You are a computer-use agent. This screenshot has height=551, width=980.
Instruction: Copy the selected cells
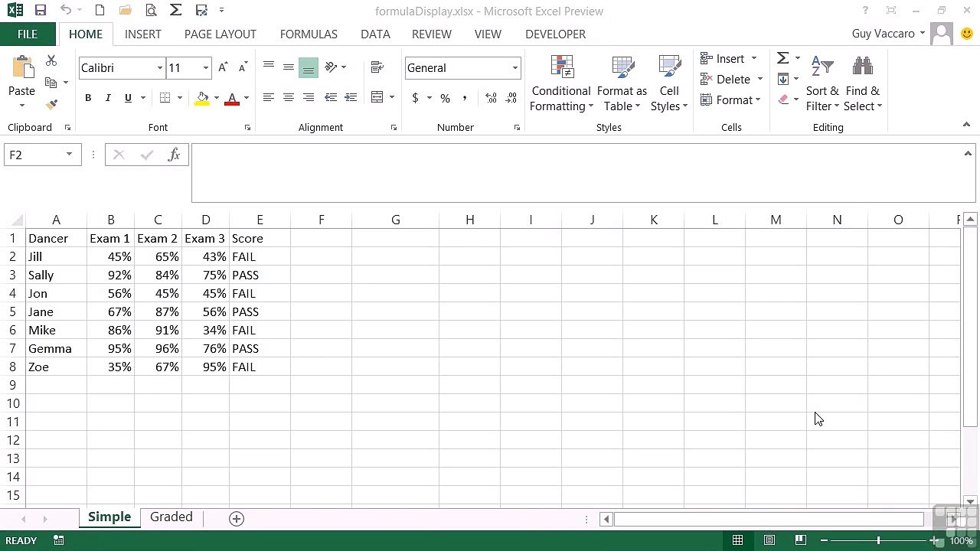(x=51, y=82)
